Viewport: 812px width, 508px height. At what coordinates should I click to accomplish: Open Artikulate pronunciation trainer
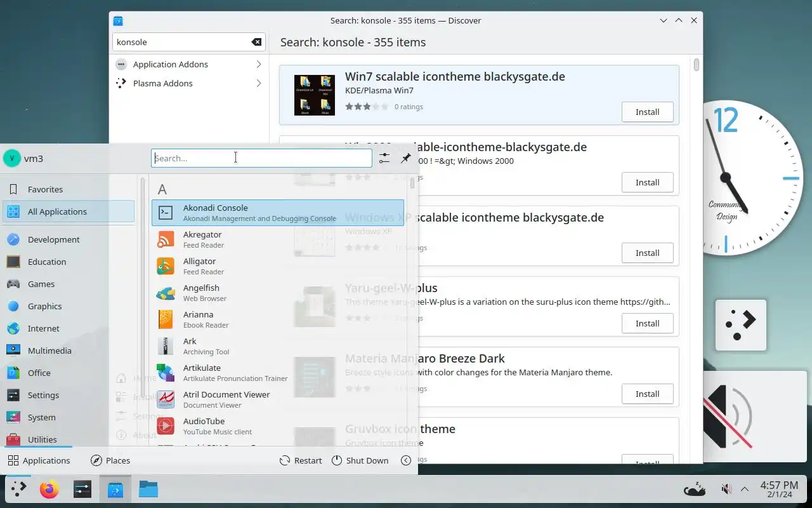click(277, 373)
